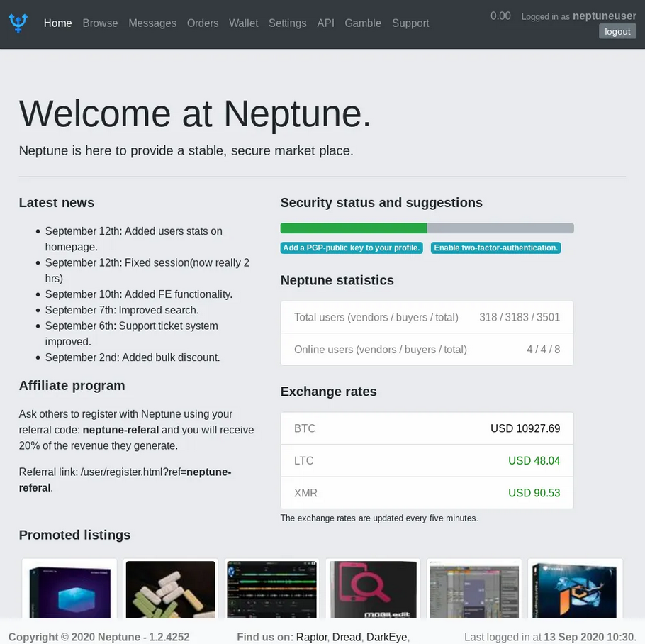The width and height of the screenshot is (645, 644).
Task: Enable two-factor-authentication
Action: pos(495,248)
